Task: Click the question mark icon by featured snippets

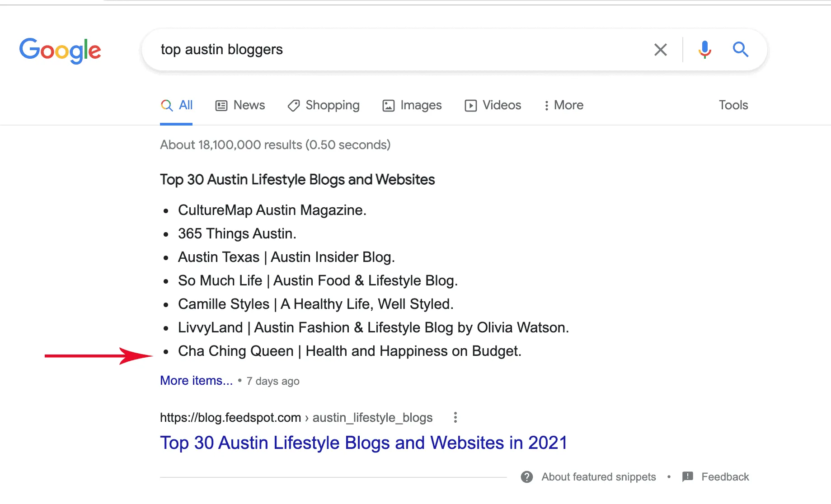Action: click(527, 477)
